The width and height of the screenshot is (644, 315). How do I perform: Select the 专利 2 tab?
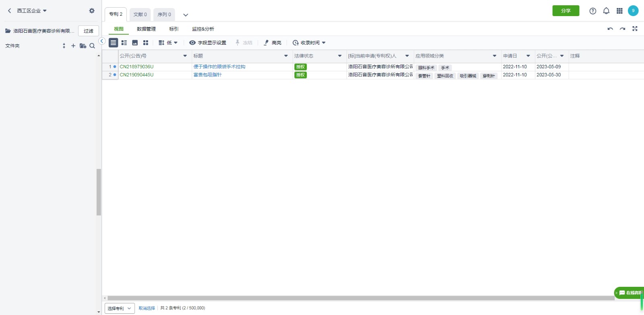click(116, 14)
